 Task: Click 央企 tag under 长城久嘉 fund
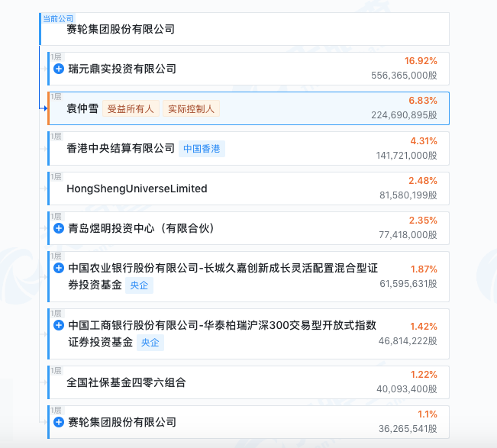coord(140,285)
